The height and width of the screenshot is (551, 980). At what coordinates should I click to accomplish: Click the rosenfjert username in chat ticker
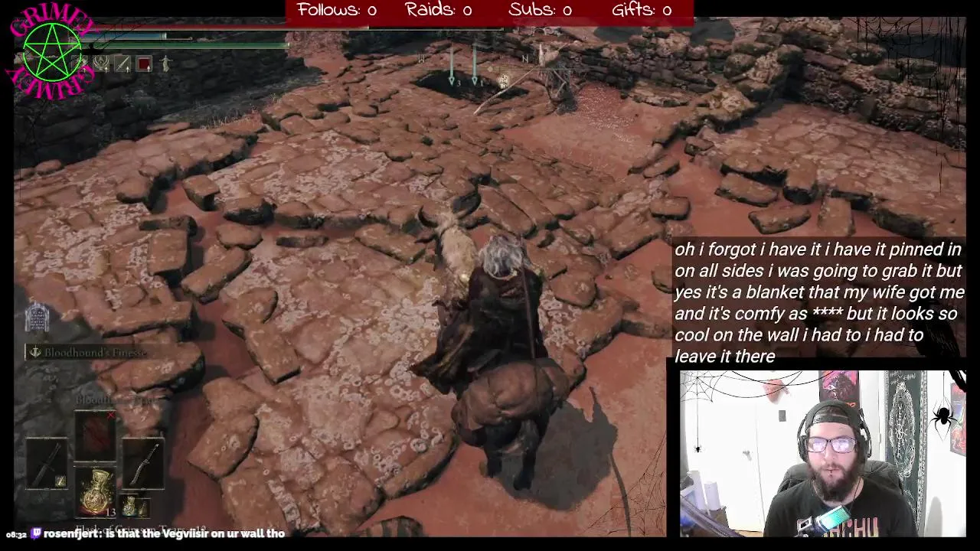coord(70,533)
